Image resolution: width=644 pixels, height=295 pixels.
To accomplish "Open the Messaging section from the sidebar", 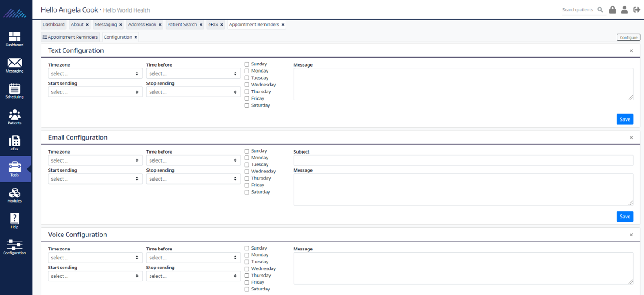I will coord(14,65).
